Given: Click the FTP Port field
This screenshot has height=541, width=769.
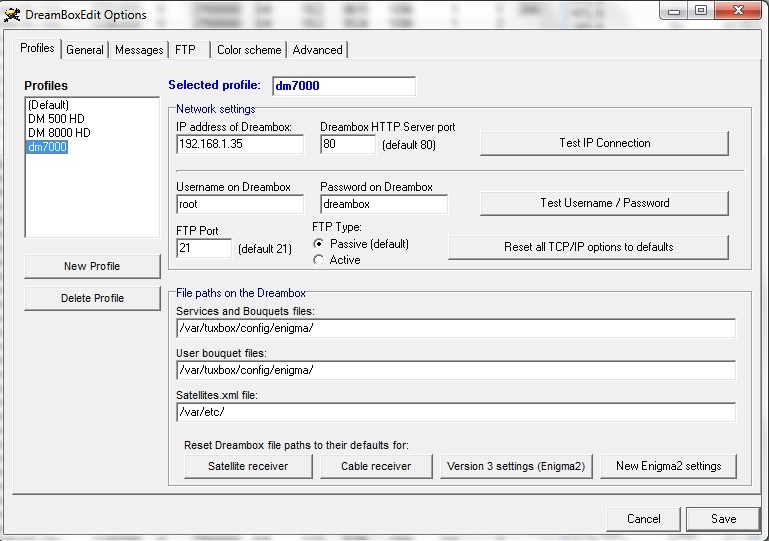Looking at the screenshot, I should click(204, 248).
